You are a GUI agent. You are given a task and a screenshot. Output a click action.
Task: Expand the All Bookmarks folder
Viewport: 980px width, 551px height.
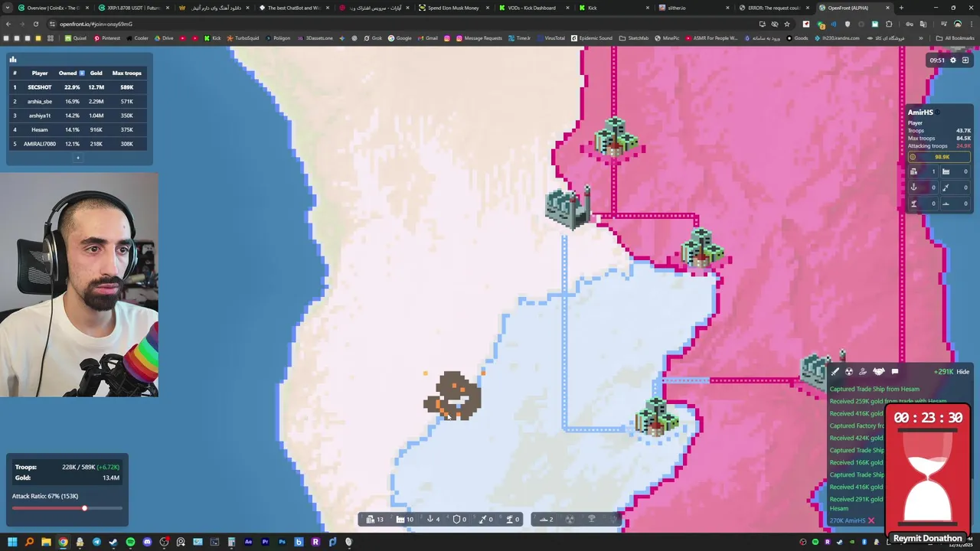pos(955,38)
